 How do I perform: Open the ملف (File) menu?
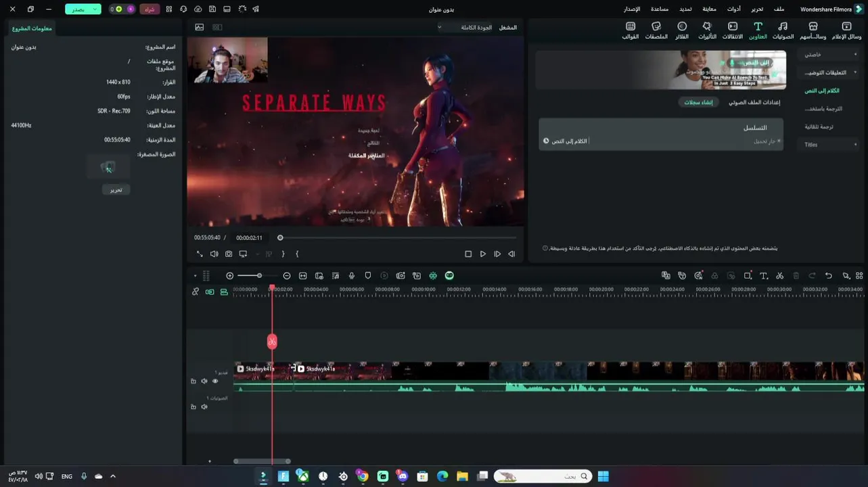779,9
